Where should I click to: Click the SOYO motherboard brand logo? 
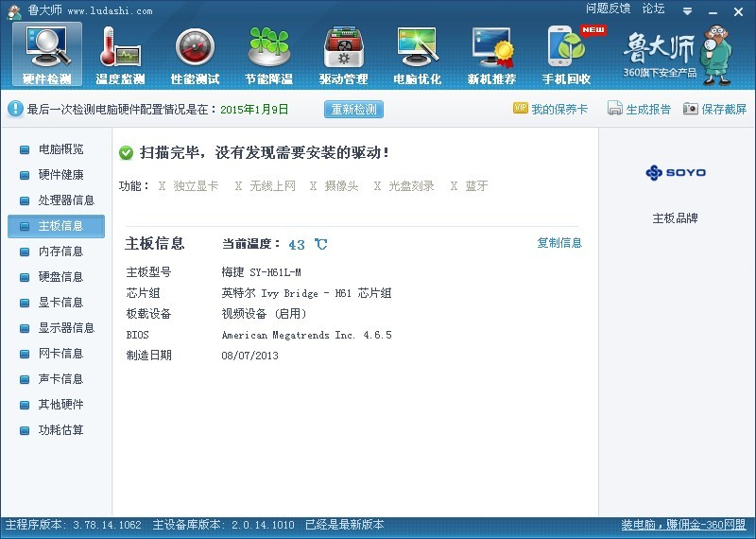(676, 172)
